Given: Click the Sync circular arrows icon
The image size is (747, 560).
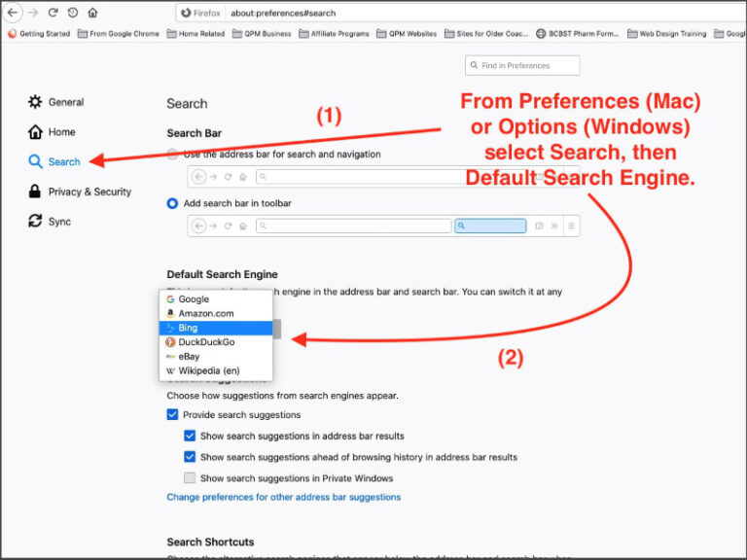Looking at the screenshot, I should tap(35, 221).
